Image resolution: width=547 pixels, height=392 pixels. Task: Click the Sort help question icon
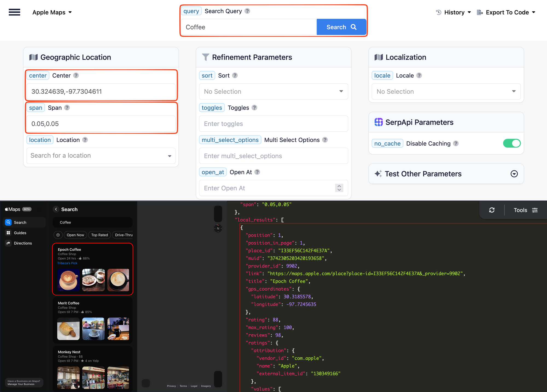click(x=235, y=75)
